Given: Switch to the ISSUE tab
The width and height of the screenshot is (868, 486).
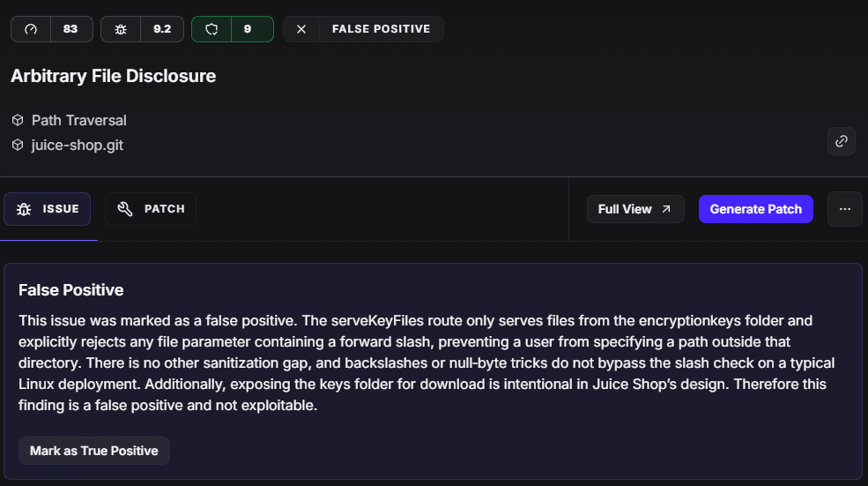Looking at the screenshot, I should coord(48,209).
